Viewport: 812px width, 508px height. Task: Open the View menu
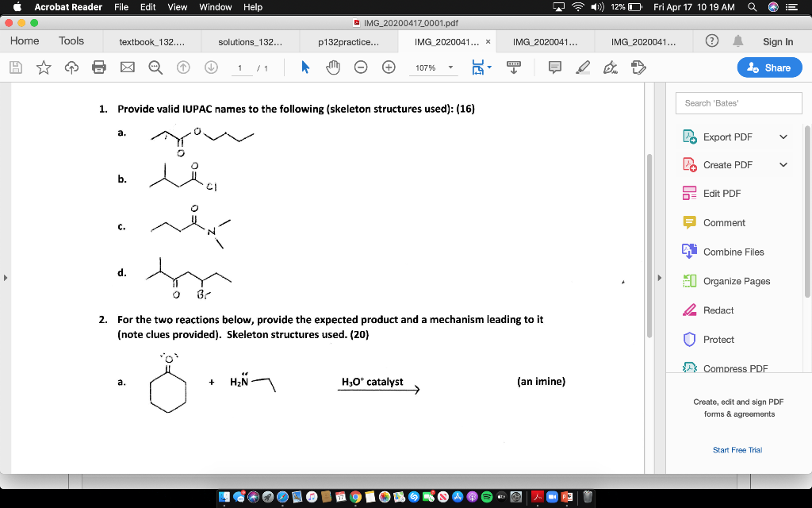pos(177,7)
